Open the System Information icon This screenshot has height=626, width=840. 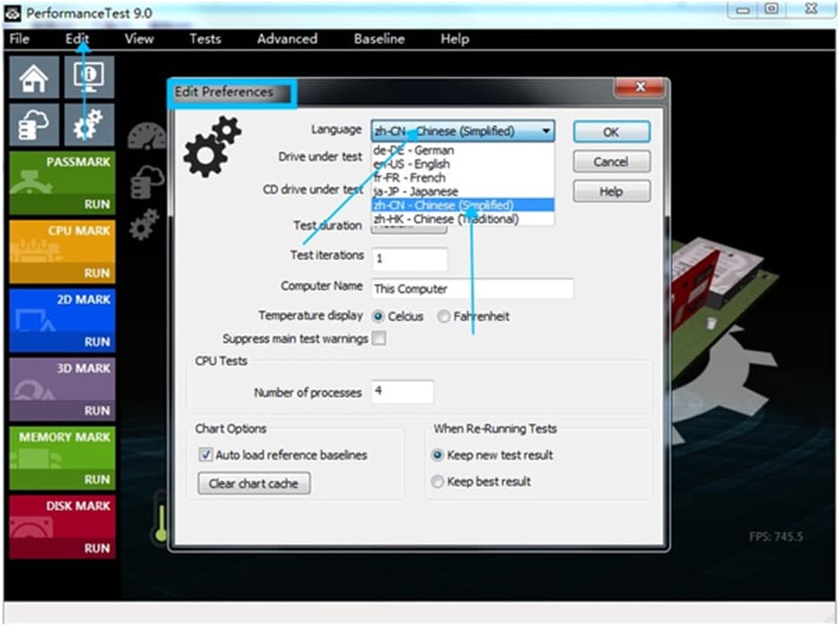click(x=89, y=76)
